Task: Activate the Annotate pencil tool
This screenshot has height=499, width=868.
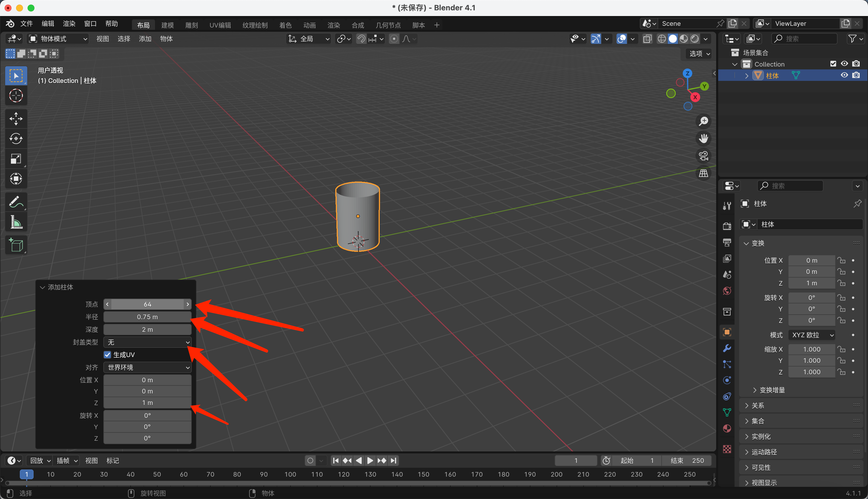Action: [x=16, y=202]
